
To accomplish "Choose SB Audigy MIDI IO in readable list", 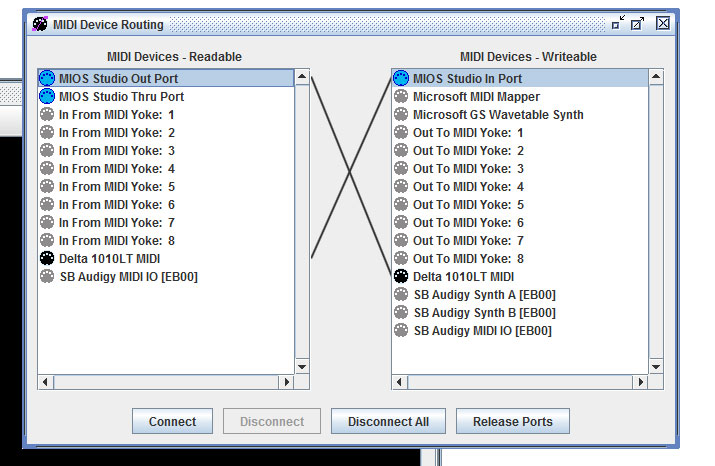I will (128, 276).
